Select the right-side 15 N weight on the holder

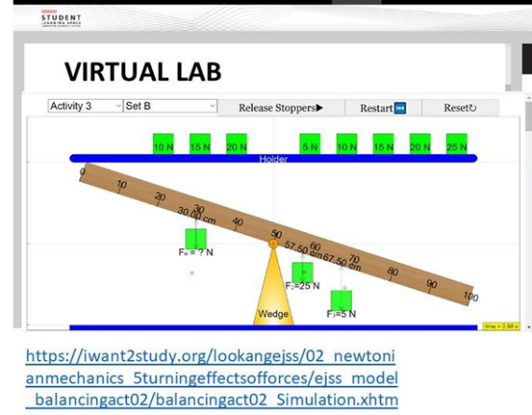tap(384, 145)
